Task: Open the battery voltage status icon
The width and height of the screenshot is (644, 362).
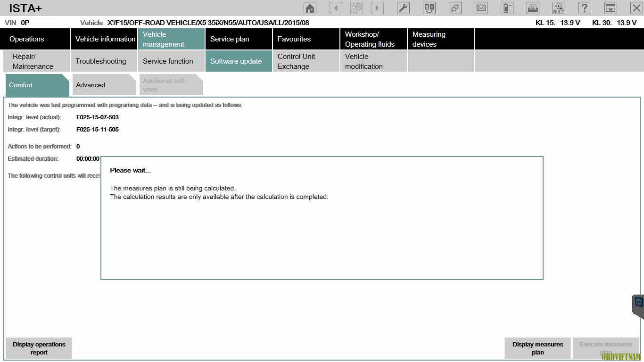Action: (507, 8)
